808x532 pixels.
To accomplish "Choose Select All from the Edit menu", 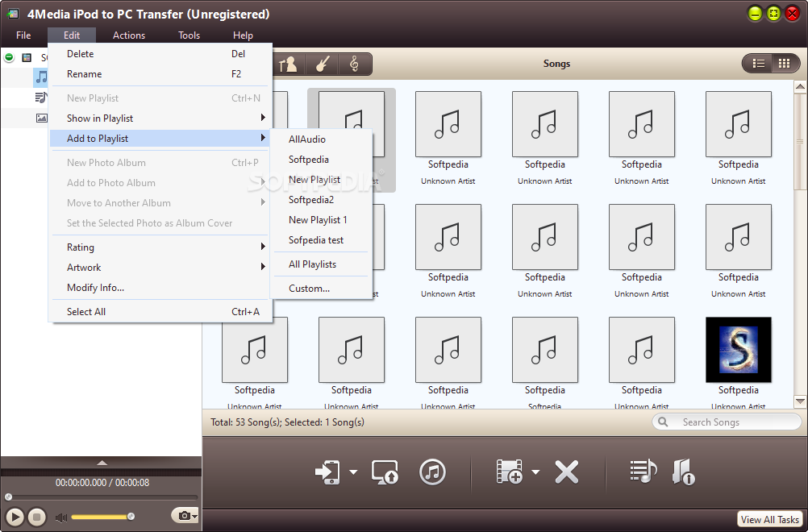I will pos(160,311).
